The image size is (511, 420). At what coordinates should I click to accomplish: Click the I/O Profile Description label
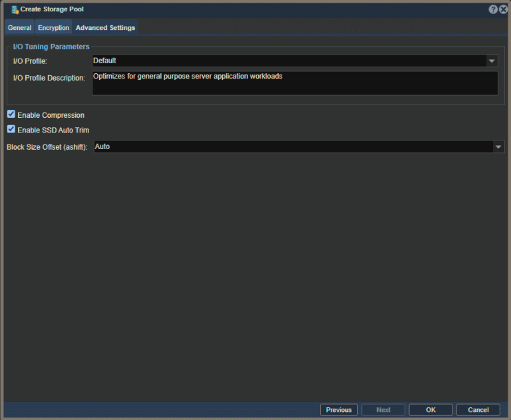tap(49, 78)
